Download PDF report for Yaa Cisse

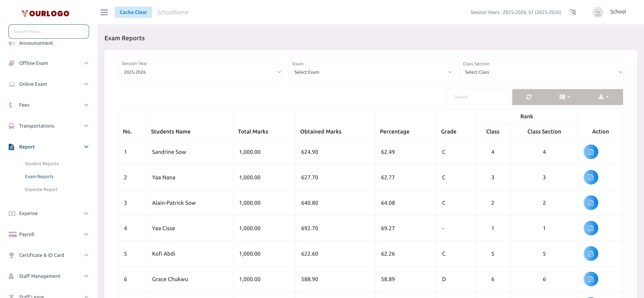[x=591, y=228]
